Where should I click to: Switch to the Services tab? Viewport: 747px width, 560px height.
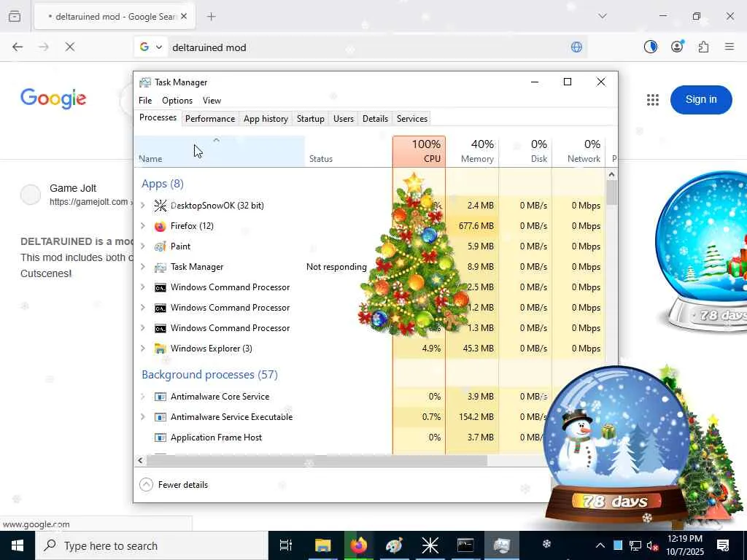412,119
